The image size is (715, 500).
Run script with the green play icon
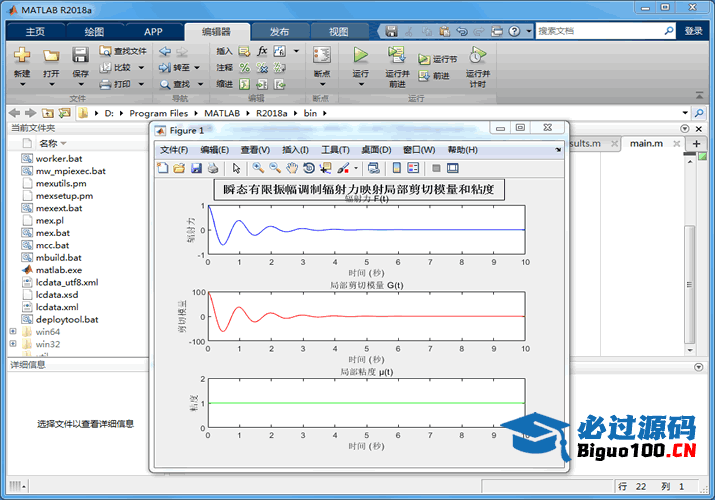pos(361,55)
